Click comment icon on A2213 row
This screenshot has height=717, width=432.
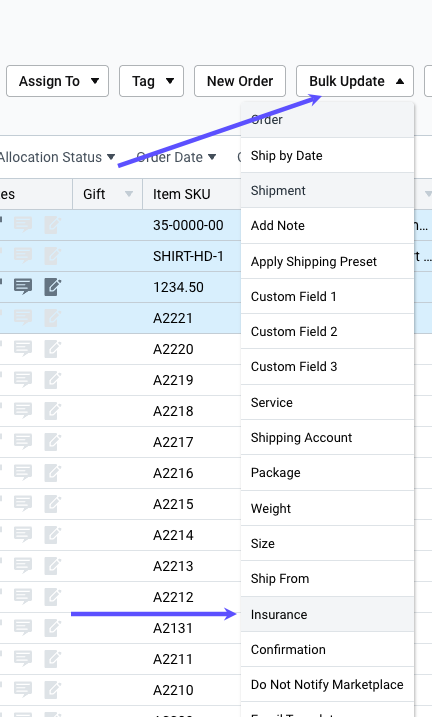coord(23,566)
